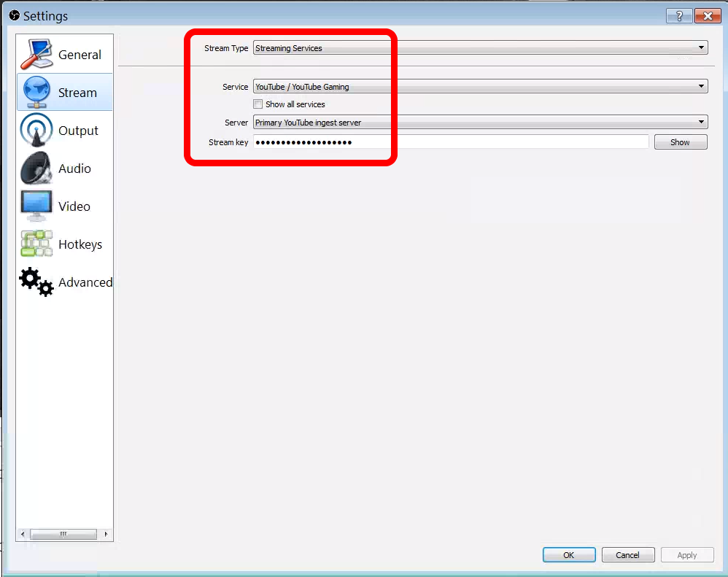The image size is (728, 577).
Task: Click the OBS logo in title bar
Action: coord(15,15)
